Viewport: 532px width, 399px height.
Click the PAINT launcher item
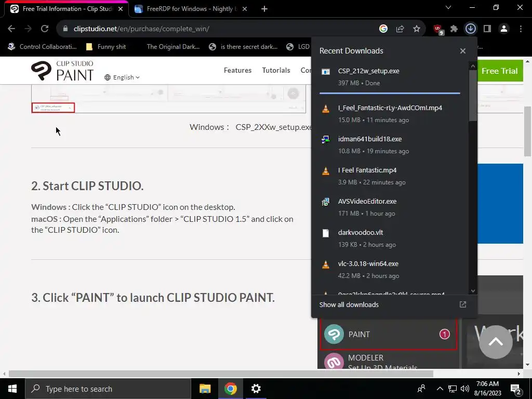tap(389, 334)
